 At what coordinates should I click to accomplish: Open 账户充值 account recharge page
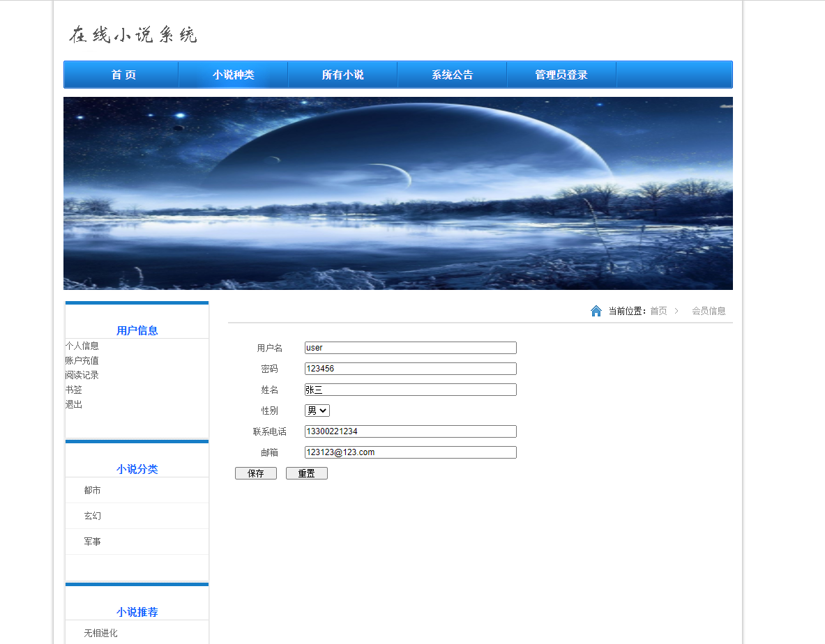click(82, 360)
